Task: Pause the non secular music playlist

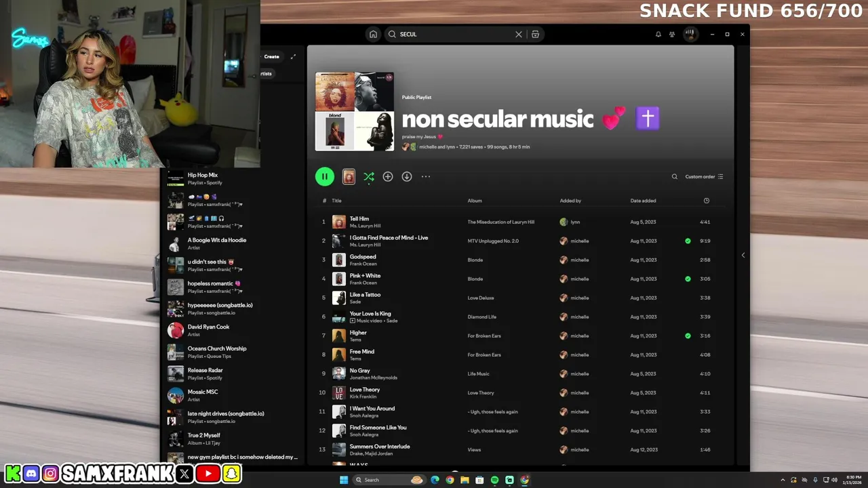Action: coord(325,176)
